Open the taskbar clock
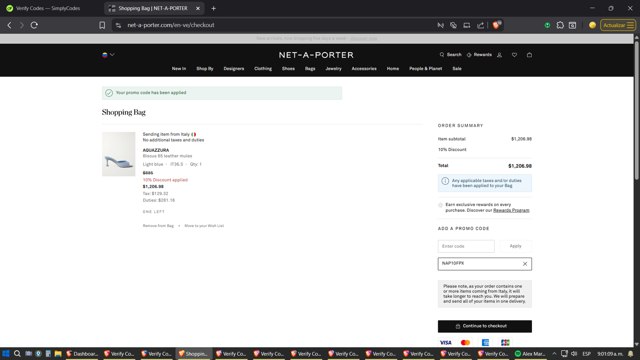The image size is (640, 360). click(x=610, y=353)
